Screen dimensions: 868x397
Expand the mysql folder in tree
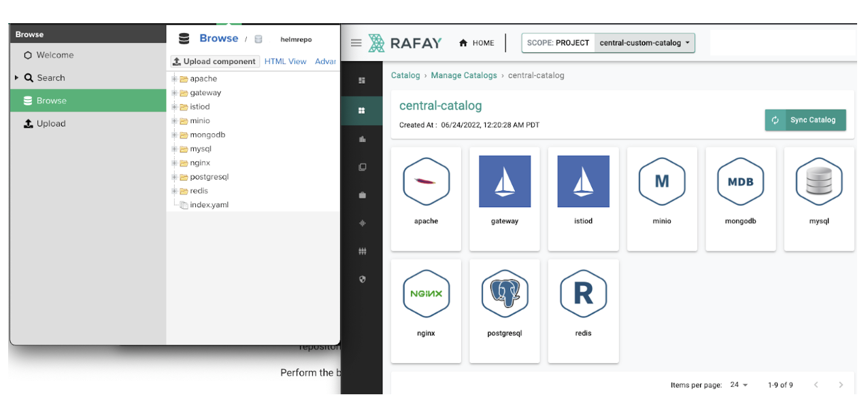(x=174, y=149)
